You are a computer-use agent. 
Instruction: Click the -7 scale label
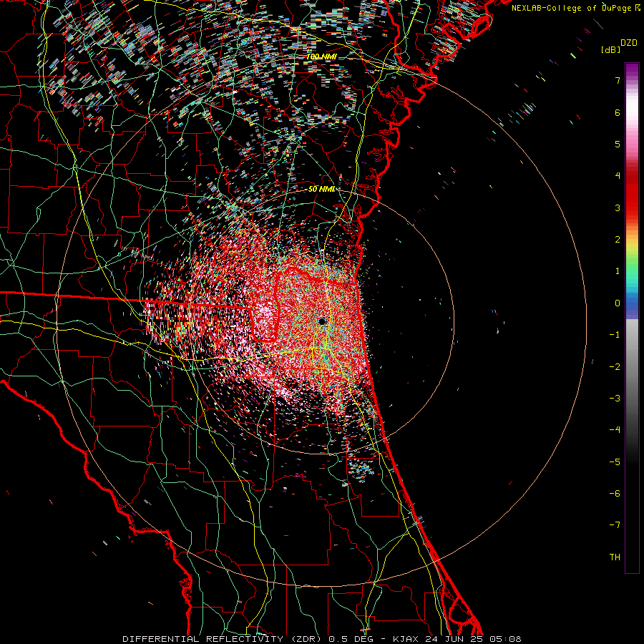coord(615,525)
